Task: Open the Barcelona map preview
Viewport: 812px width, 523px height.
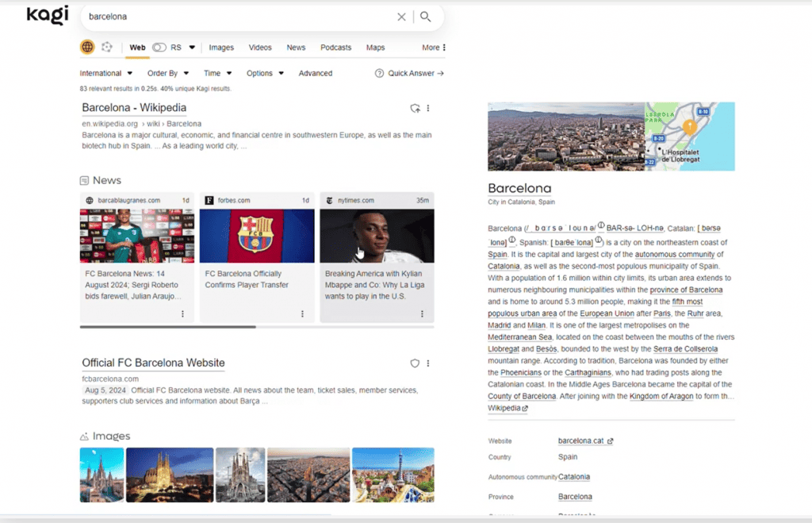Action: [x=690, y=137]
